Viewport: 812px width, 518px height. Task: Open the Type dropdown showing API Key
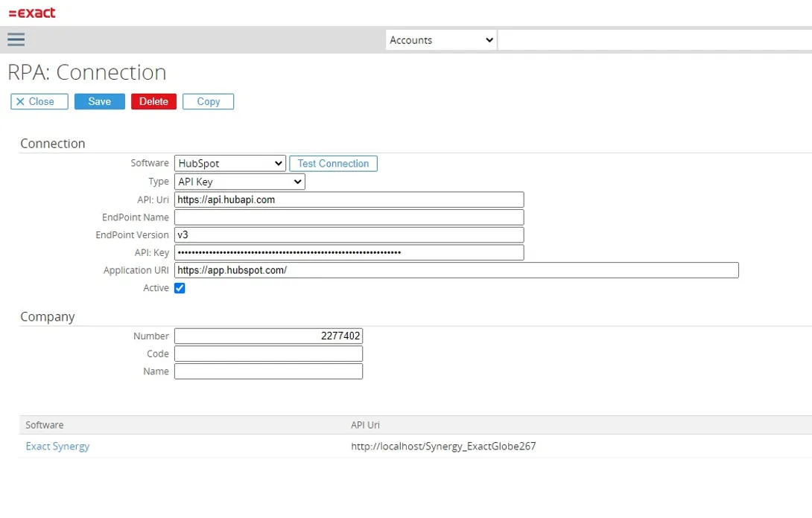point(238,181)
